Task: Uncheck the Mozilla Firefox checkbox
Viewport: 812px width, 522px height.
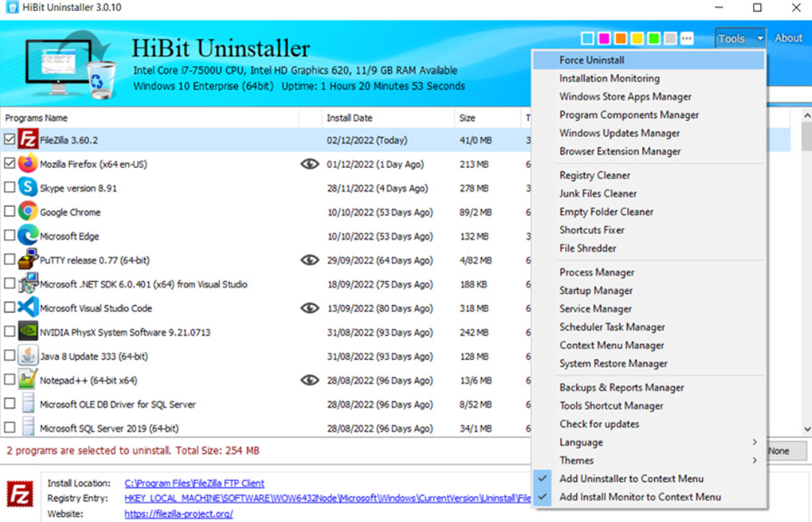Action: (x=10, y=163)
